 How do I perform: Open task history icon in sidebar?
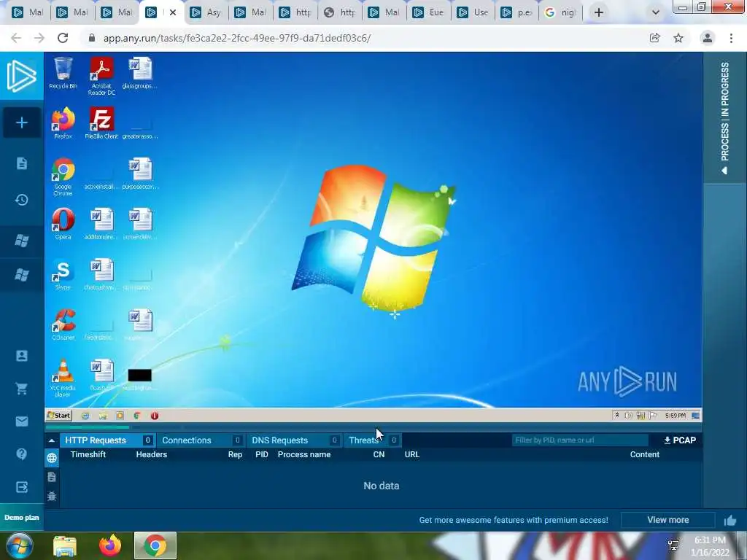click(21, 200)
